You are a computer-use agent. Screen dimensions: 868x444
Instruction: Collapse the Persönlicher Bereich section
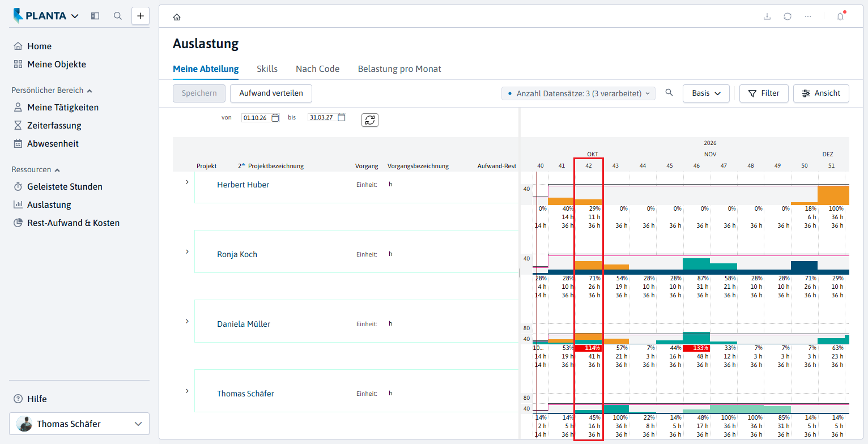[52, 90]
